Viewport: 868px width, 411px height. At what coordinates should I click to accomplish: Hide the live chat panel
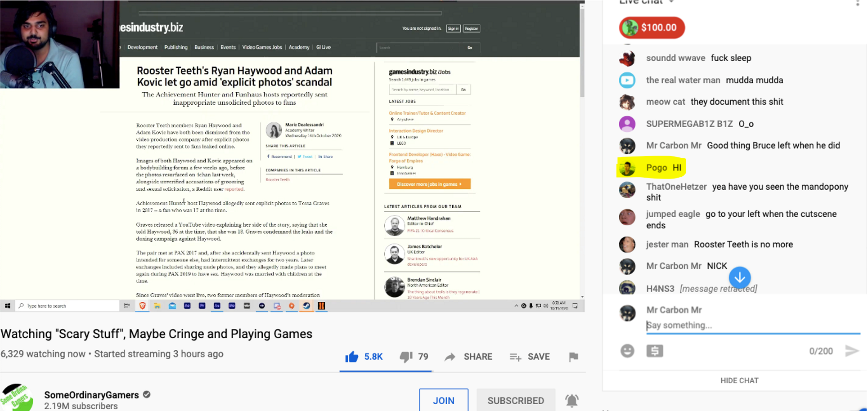point(739,380)
